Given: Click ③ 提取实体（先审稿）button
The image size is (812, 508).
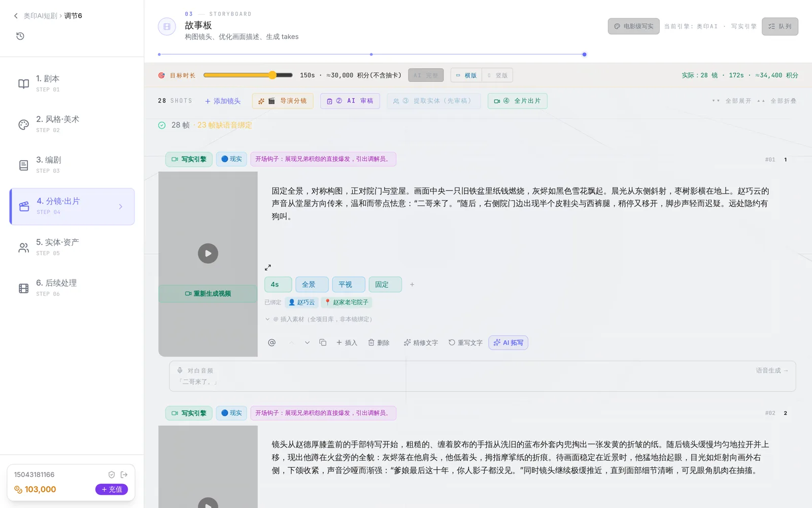Looking at the screenshot, I should (x=433, y=101).
